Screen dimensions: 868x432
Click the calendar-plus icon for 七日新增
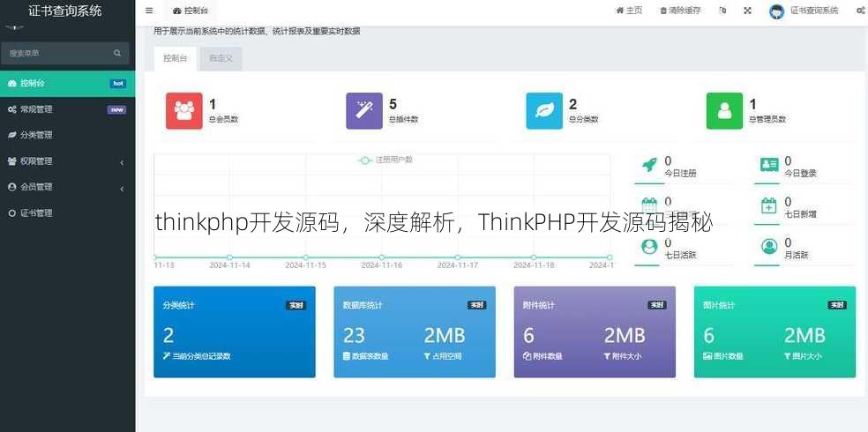(x=769, y=205)
